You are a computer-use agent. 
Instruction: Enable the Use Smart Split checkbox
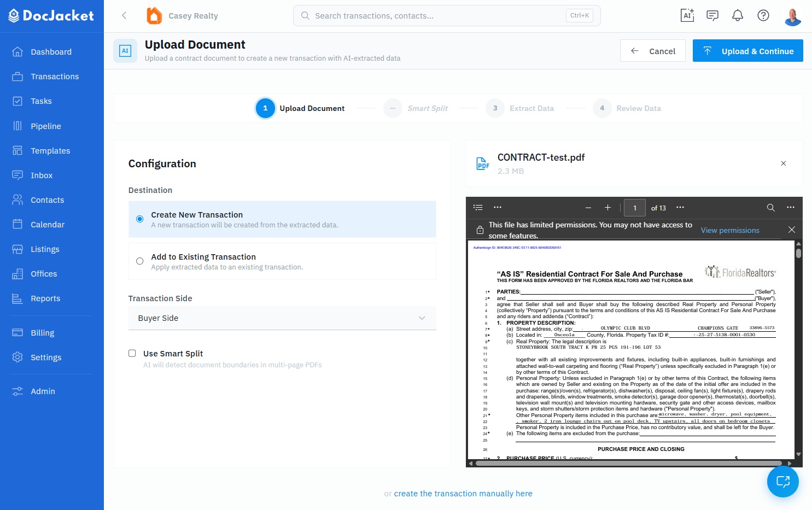(x=132, y=353)
